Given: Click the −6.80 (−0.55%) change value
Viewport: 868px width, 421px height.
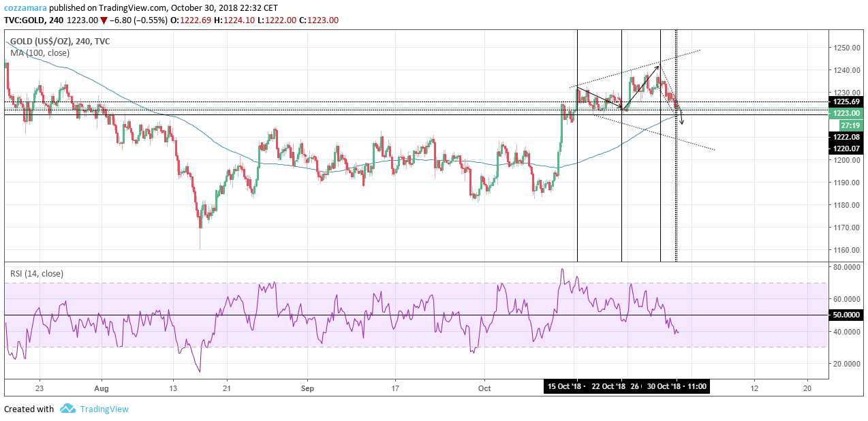Looking at the screenshot, I should pyautogui.click(x=138, y=20).
